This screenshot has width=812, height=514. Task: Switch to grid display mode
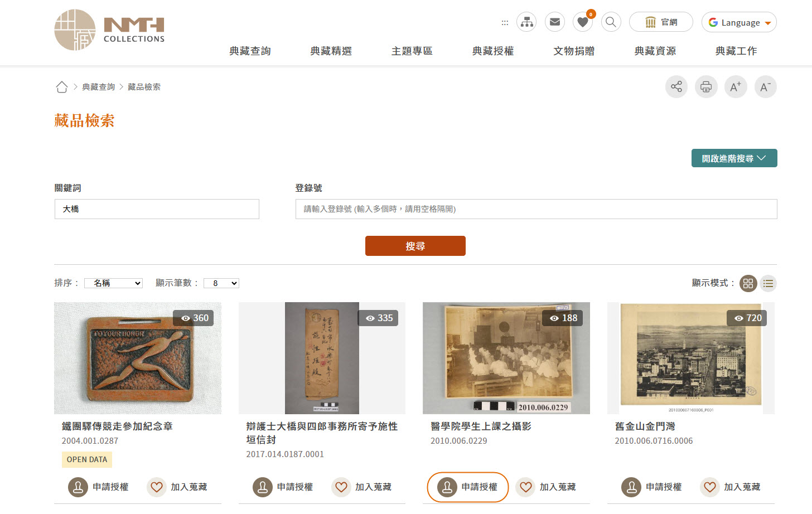click(748, 283)
